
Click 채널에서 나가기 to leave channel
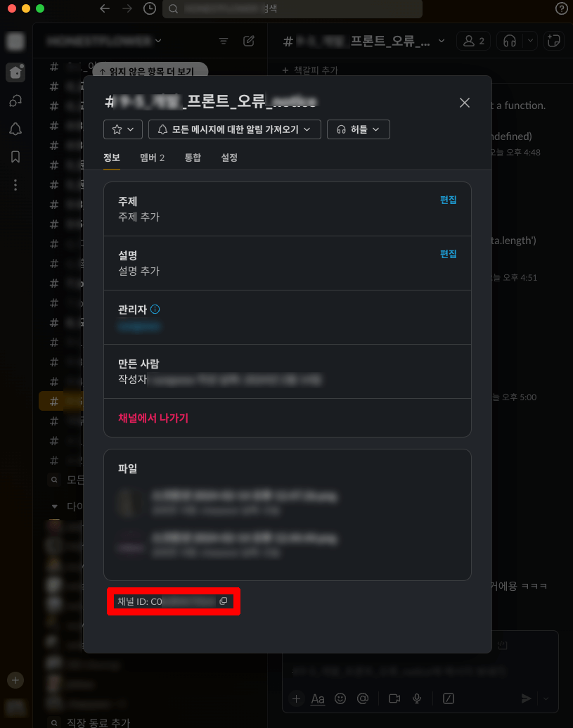pos(153,418)
